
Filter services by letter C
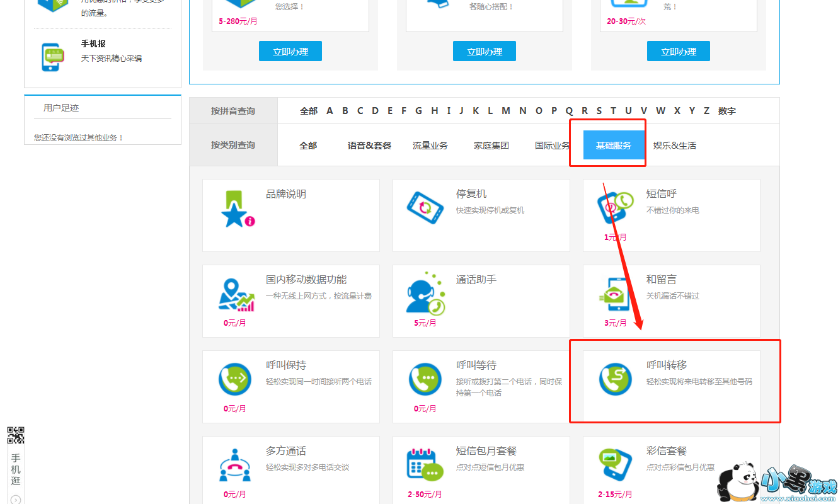tap(360, 111)
